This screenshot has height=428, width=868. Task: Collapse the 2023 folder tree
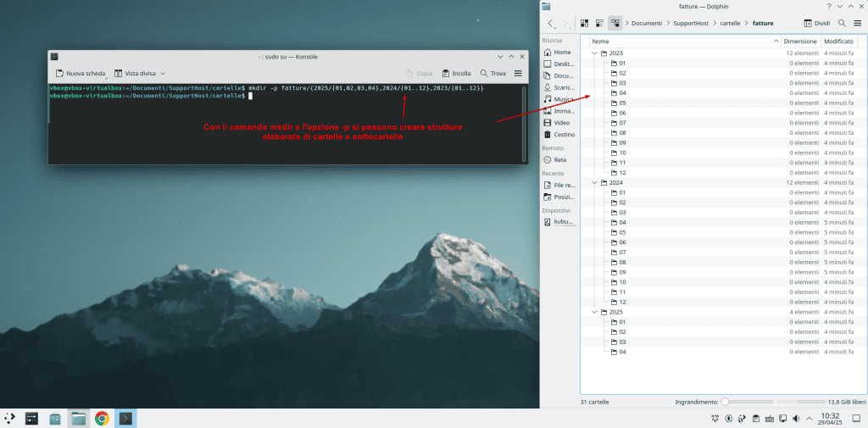tap(594, 53)
